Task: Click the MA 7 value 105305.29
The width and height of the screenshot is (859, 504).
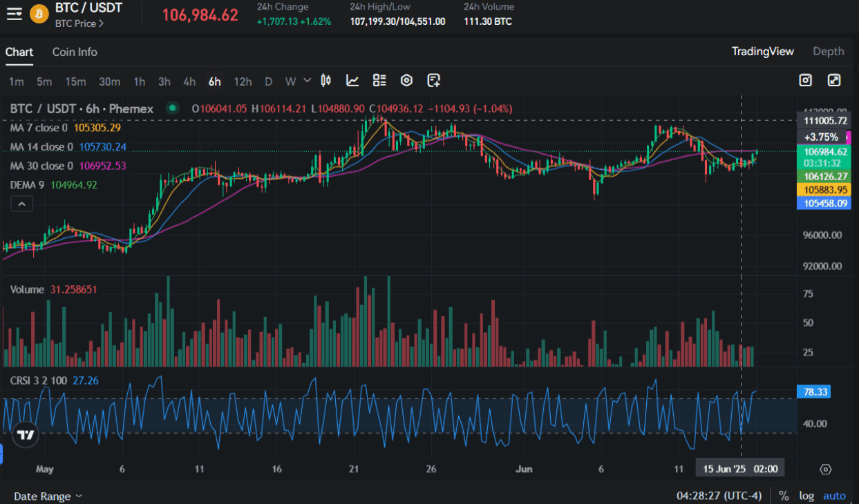Action: tap(97, 128)
